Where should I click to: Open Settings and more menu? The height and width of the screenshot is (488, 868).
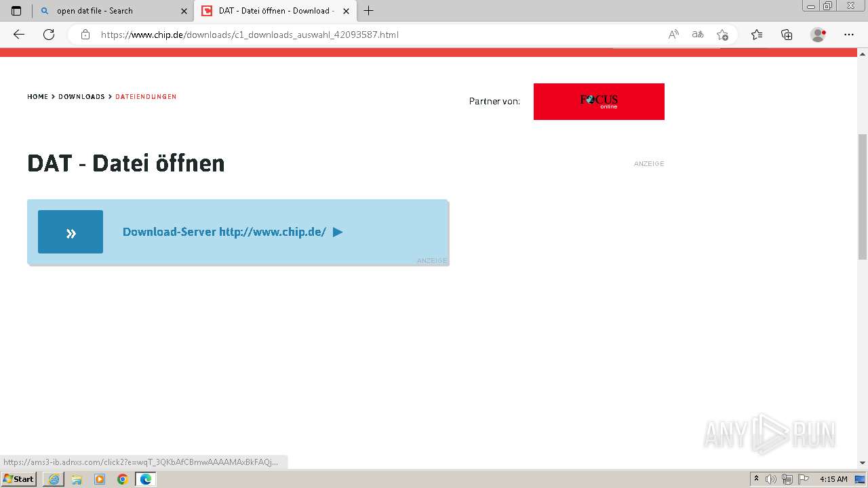849,35
